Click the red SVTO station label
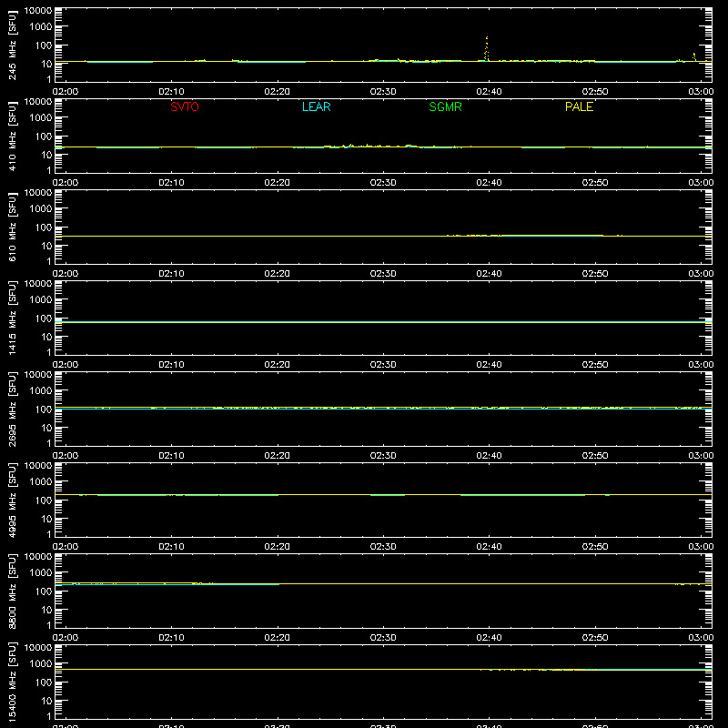The image size is (728, 728). (x=185, y=106)
